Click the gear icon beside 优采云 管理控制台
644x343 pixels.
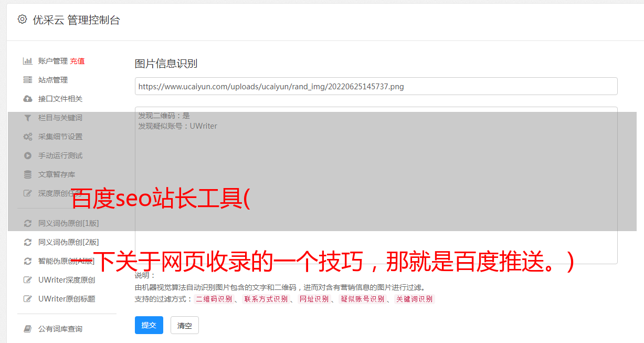click(x=22, y=19)
